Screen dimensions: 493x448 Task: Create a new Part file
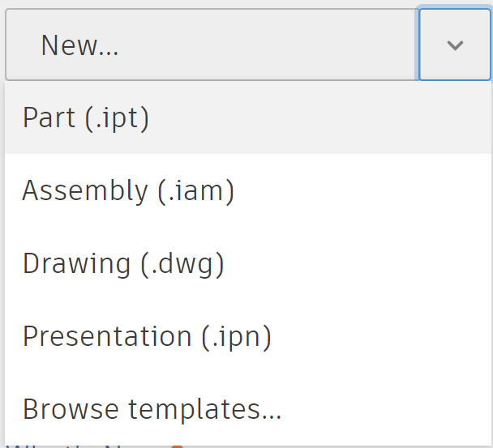(x=87, y=118)
